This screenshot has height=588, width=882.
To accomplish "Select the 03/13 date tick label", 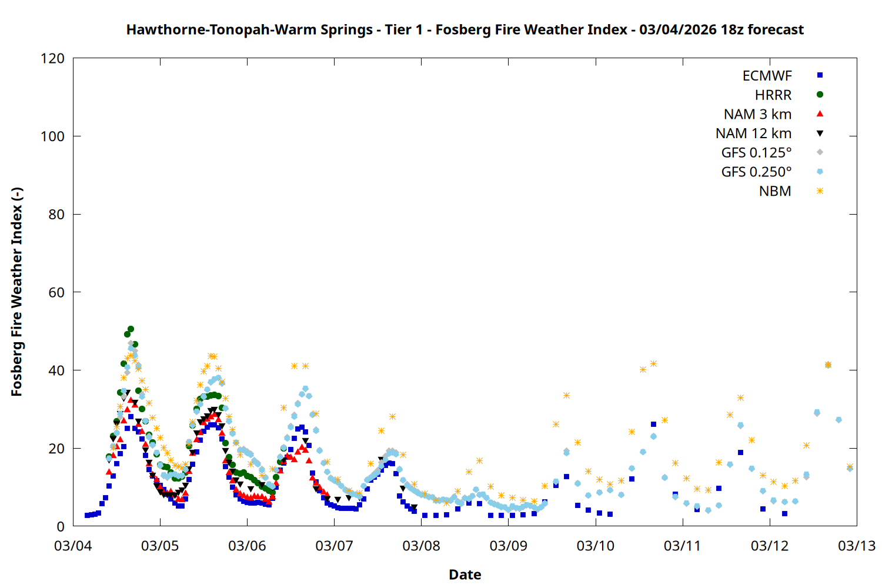I will point(856,546).
